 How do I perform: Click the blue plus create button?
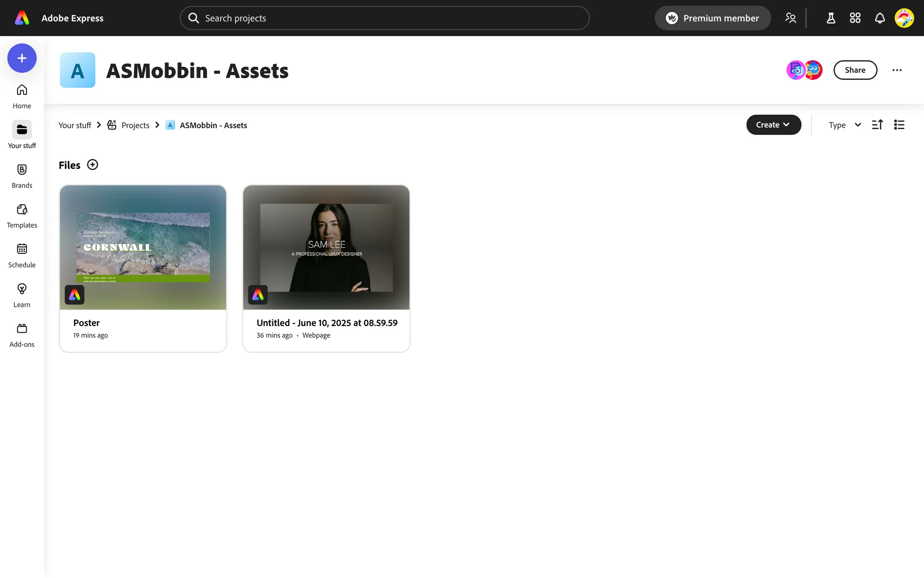[x=22, y=58]
